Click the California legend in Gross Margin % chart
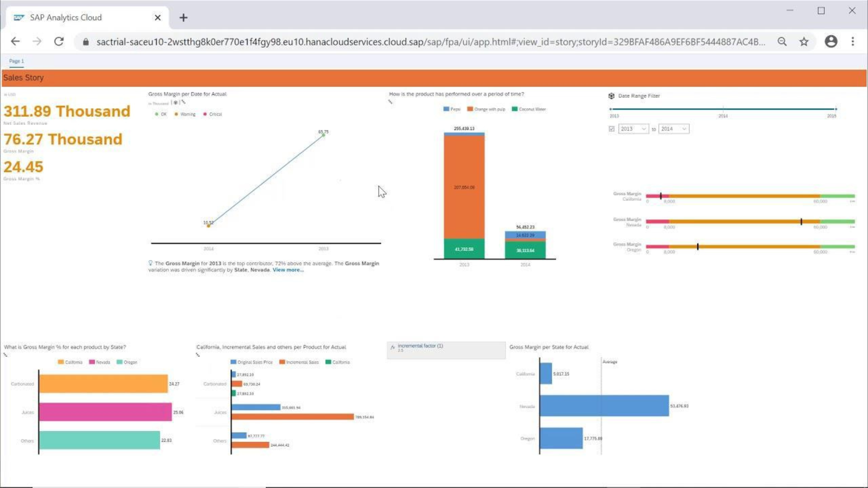The height and width of the screenshot is (488, 868). [70, 362]
